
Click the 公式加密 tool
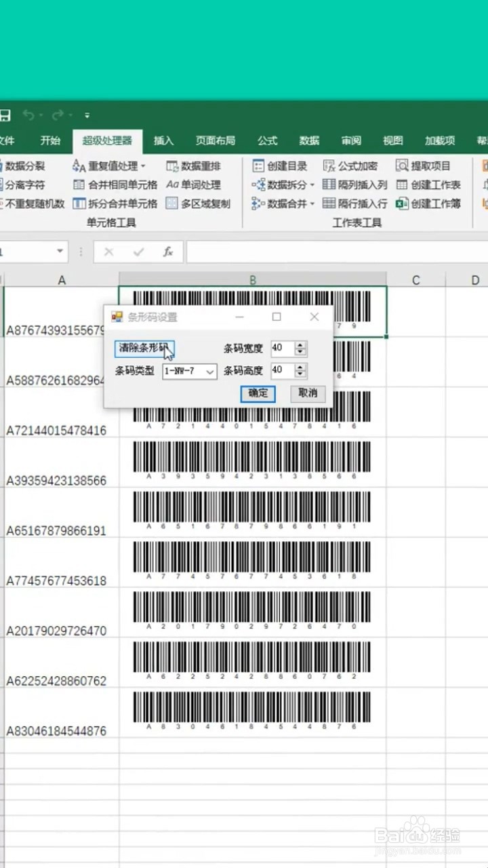click(x=350, y=165)
